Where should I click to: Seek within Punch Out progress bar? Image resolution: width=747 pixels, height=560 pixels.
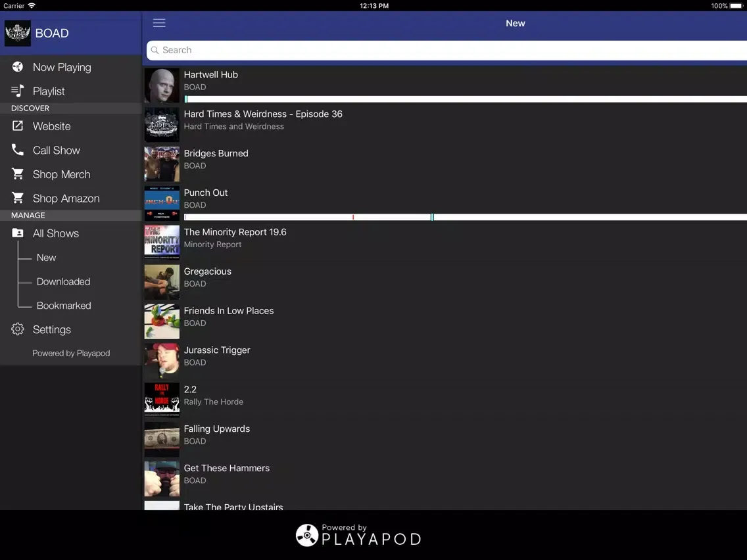(466, 217)
